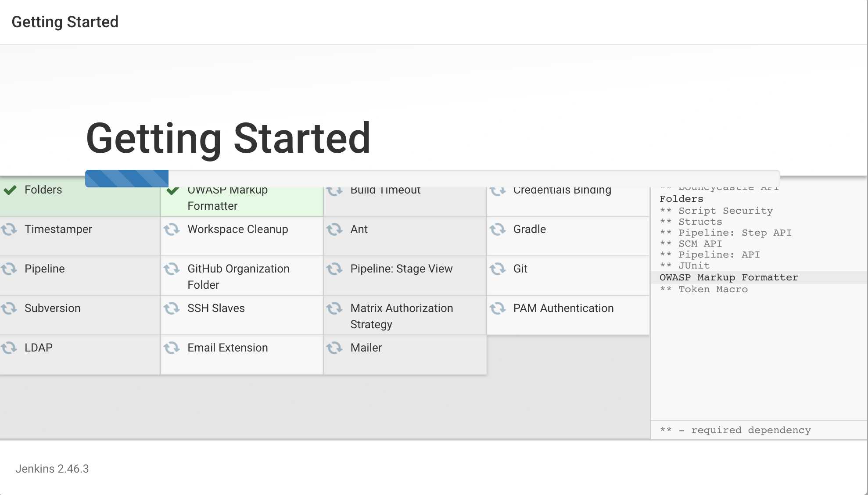This screenshot has height=495, width=868.
Task: Select the Pipeline: Stage View label
Action: coord(402,269)
